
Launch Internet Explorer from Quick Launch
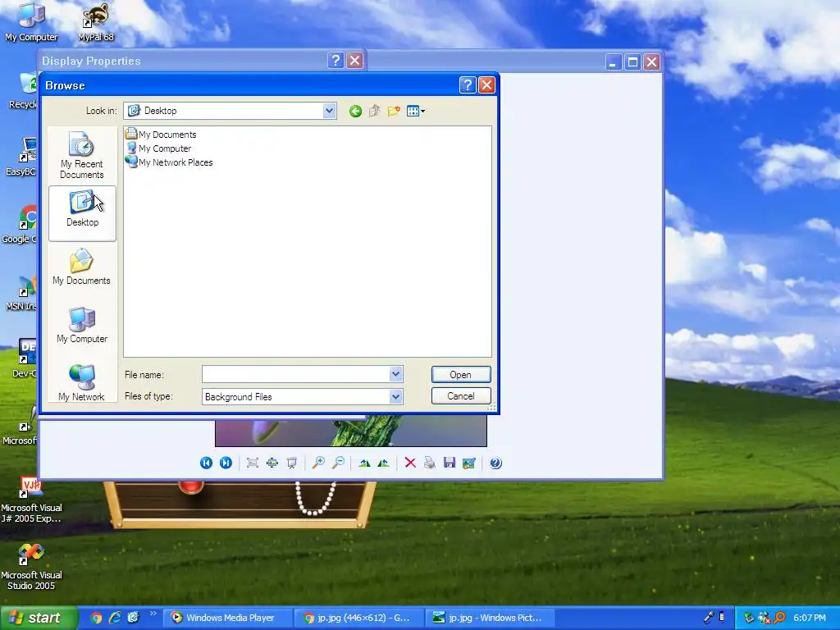point(115,618)
